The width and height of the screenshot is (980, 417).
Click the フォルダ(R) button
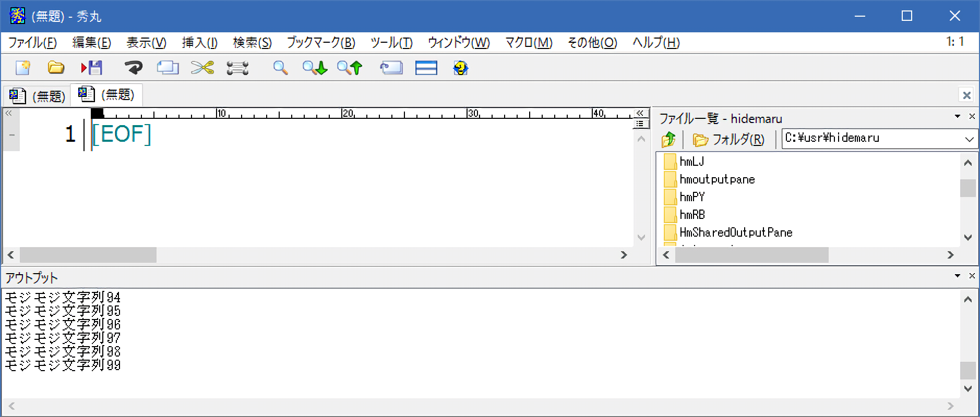728,140
